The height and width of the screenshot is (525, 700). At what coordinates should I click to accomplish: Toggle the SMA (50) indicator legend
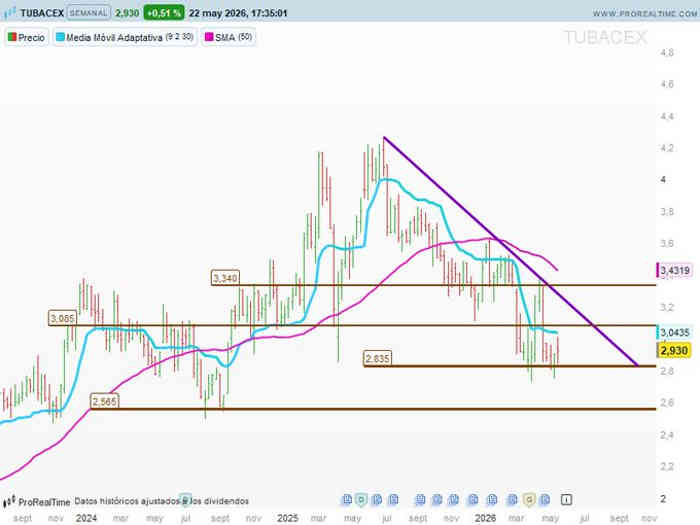click(228, 38)
